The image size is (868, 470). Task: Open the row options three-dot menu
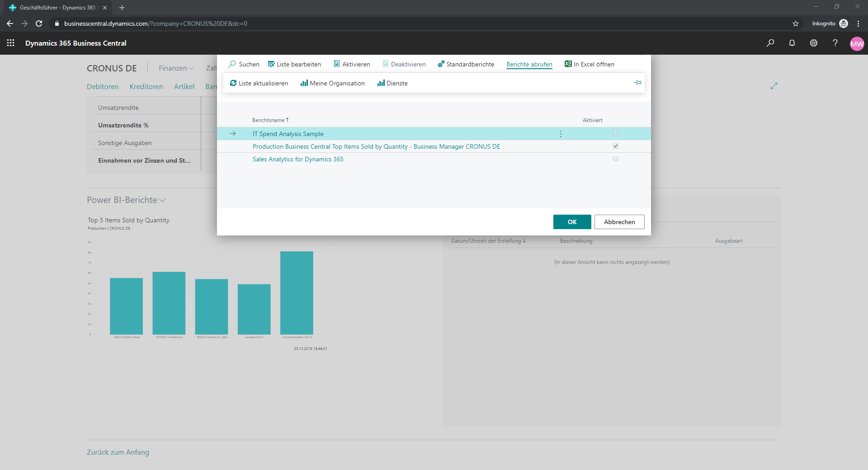561,134
